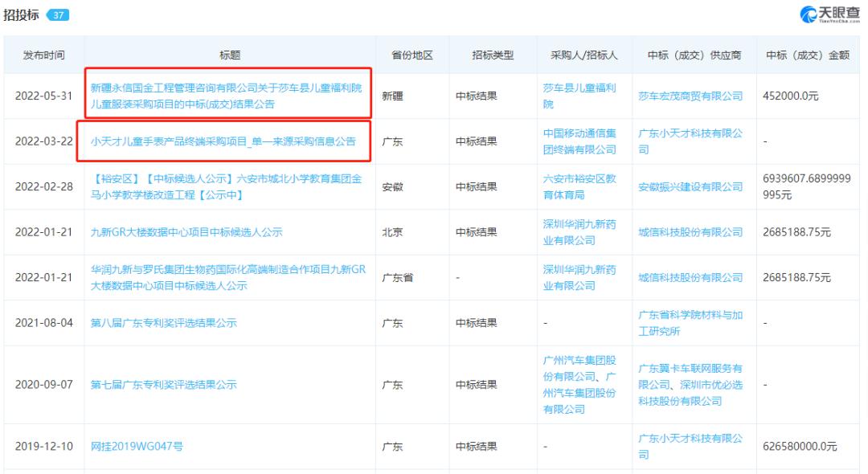Click the supplier 城信科技股份有限公司
The image size is (868, 474).
click(x=690, y=232)
